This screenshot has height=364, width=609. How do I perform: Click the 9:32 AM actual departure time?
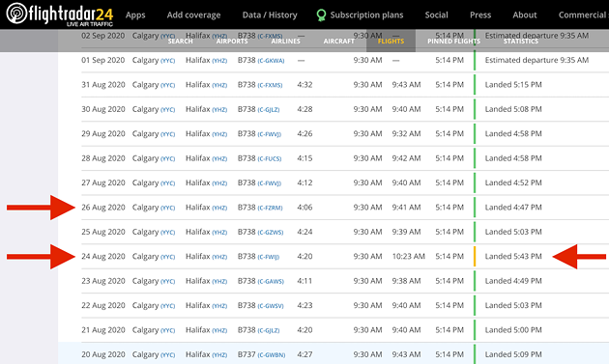pyautogui.click(x=406, y=134)
